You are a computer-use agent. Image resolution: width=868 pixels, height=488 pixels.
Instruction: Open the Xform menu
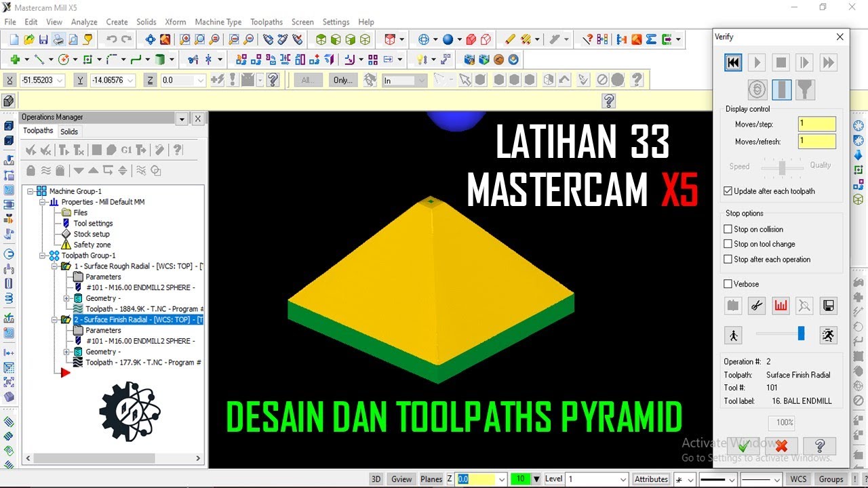point(175,22)
